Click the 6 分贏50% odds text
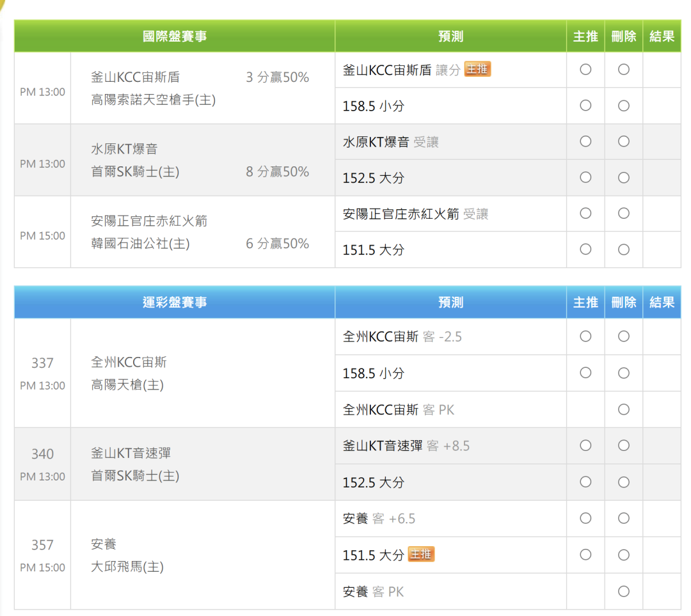Image resolution: width=691 pixels, height=616 pixels. tap(277, 244)
